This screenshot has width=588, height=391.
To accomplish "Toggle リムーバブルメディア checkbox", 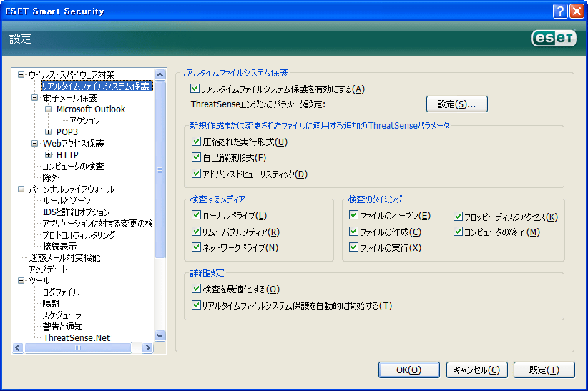I will 196,232.
